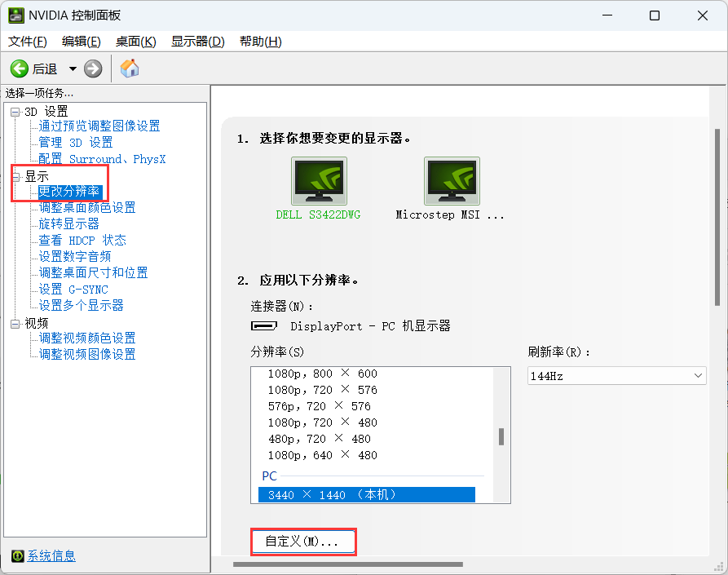The image size is (728, 575).
Task: Select the DELL S3422DWG monitor icon
Action: (x=319, y=181)
